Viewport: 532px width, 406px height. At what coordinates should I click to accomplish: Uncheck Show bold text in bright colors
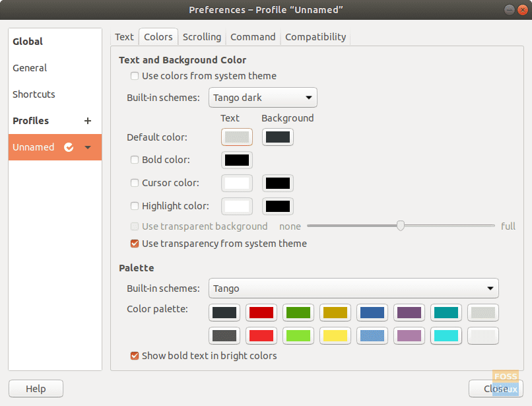click(135, 356)
